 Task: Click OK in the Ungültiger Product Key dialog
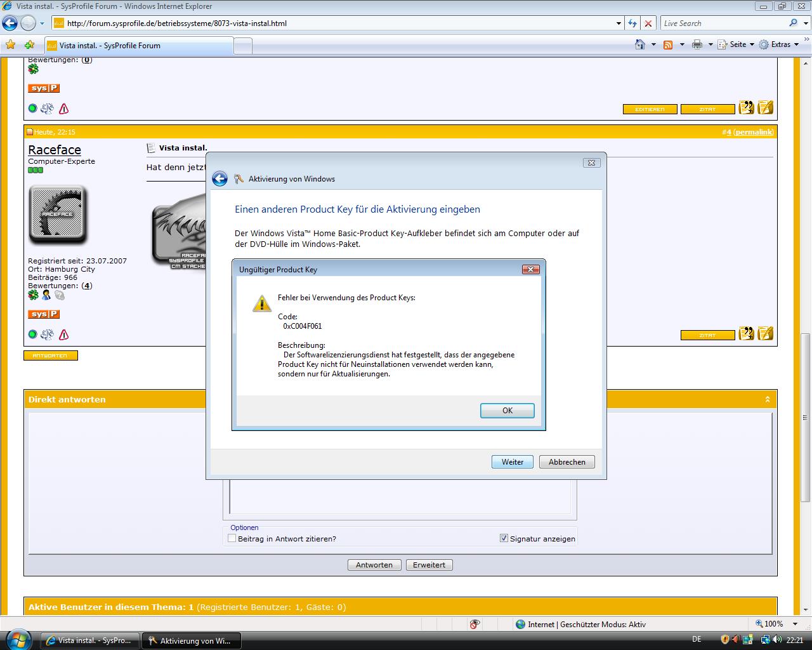(x=507, y=411)
